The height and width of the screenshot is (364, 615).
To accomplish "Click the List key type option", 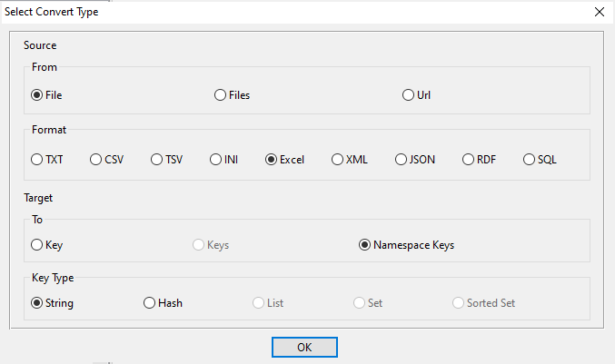I will [x=259, y=303].
